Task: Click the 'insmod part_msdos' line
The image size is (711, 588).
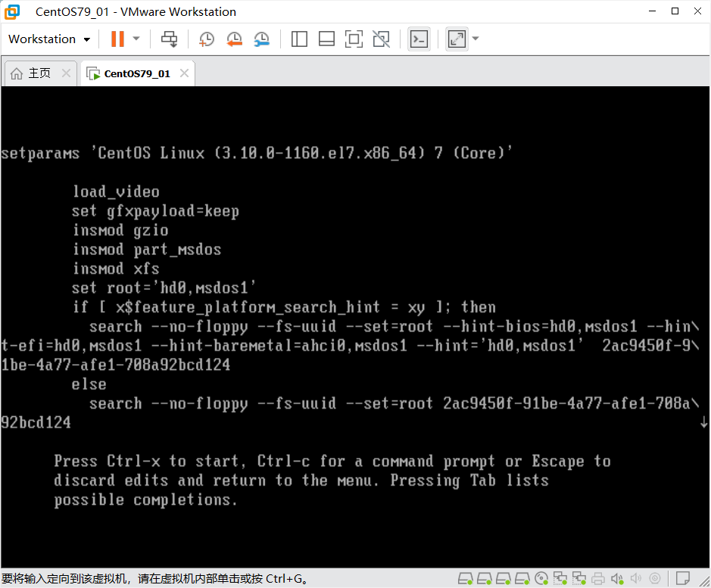Action: point(147,250)
